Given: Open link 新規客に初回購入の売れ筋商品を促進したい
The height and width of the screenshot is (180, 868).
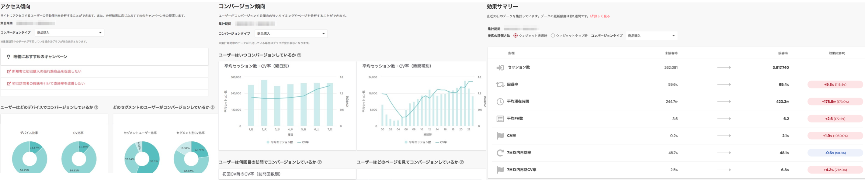Looking at the screenshot, I should pos(47,71).
